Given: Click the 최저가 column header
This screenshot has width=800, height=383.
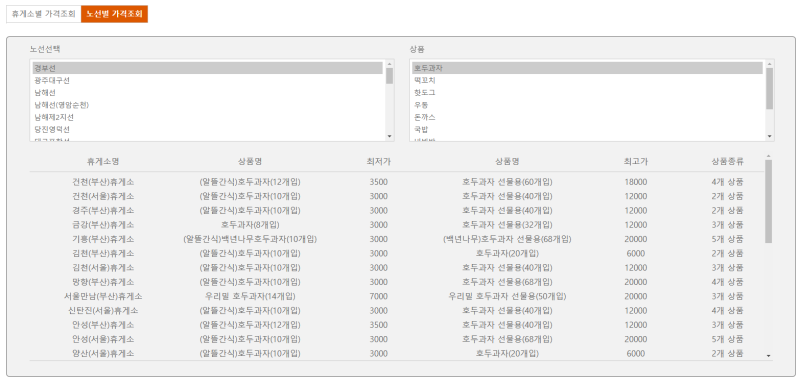Looking at the screenshot, I should (379, 162).
